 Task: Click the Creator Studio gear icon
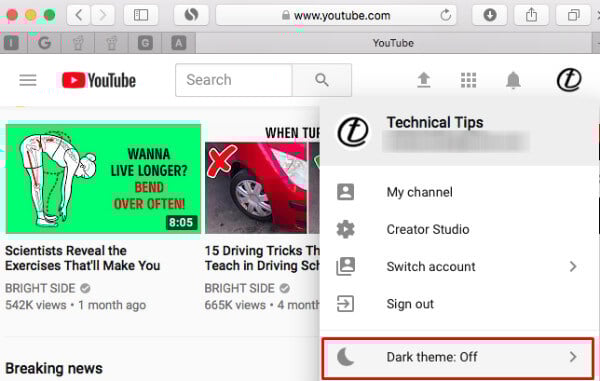pos(346,229)
